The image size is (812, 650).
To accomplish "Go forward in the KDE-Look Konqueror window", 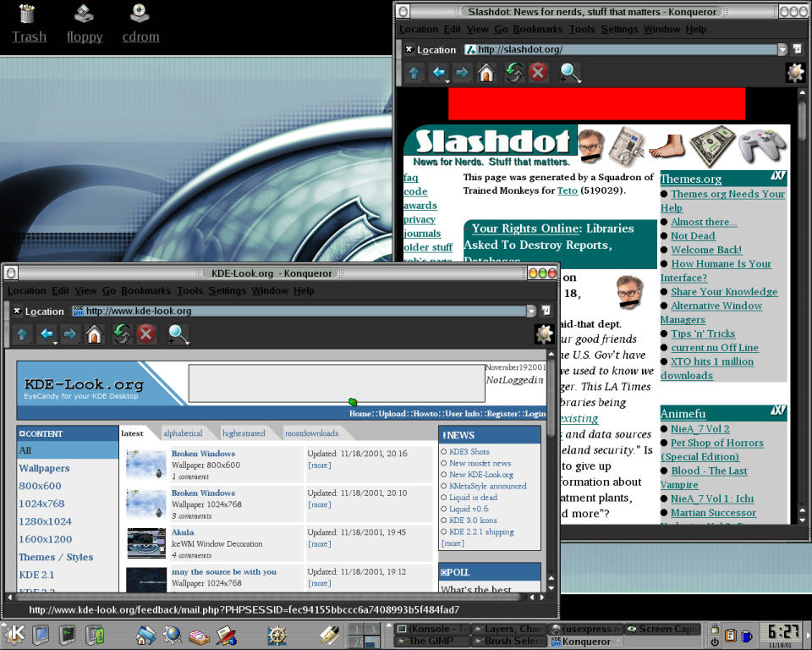I will (70, 335).
